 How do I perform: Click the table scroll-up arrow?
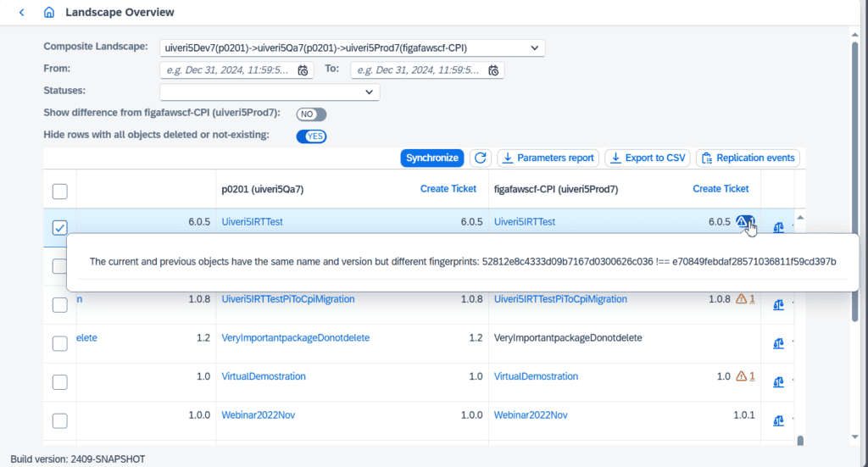point(800,218)
